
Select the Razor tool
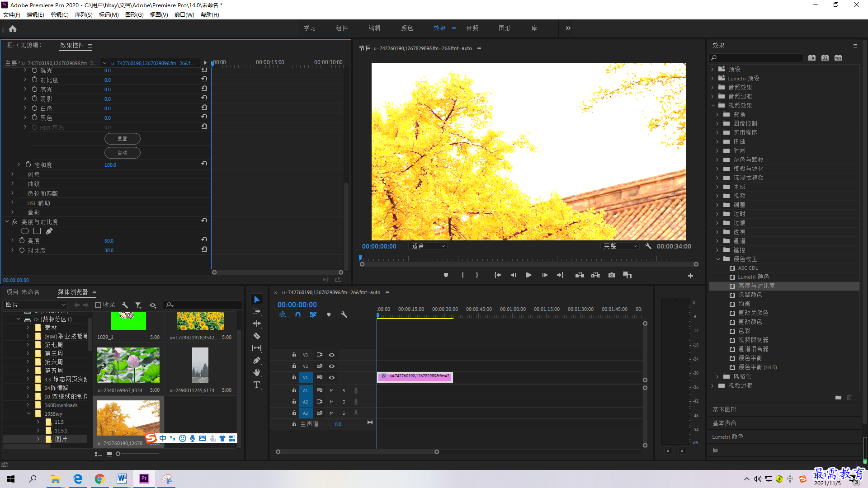(257, 336)
